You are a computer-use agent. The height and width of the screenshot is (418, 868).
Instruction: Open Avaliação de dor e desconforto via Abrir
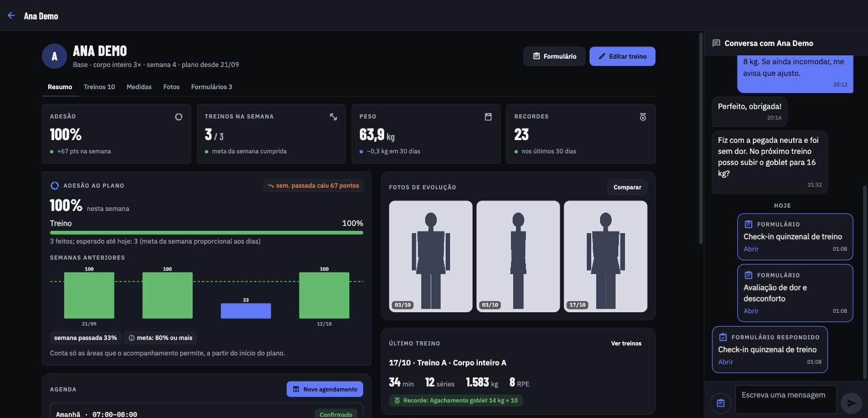click(x=751, y=311)
